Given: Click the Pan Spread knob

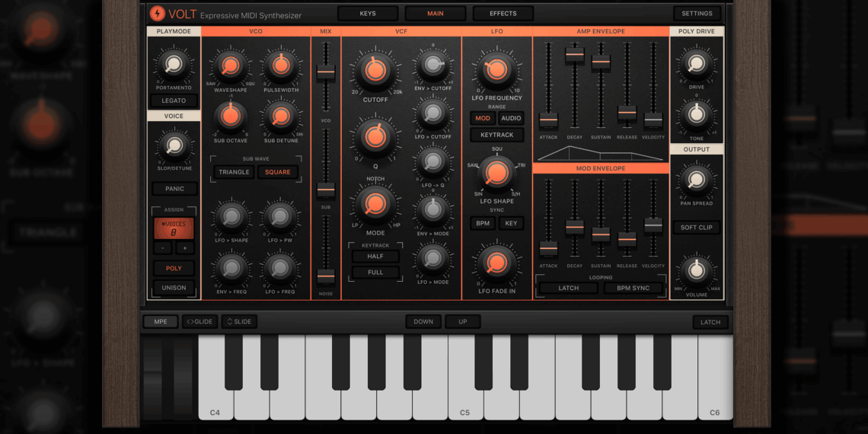Looking at the screenshot, I should (x=697, y=180).
